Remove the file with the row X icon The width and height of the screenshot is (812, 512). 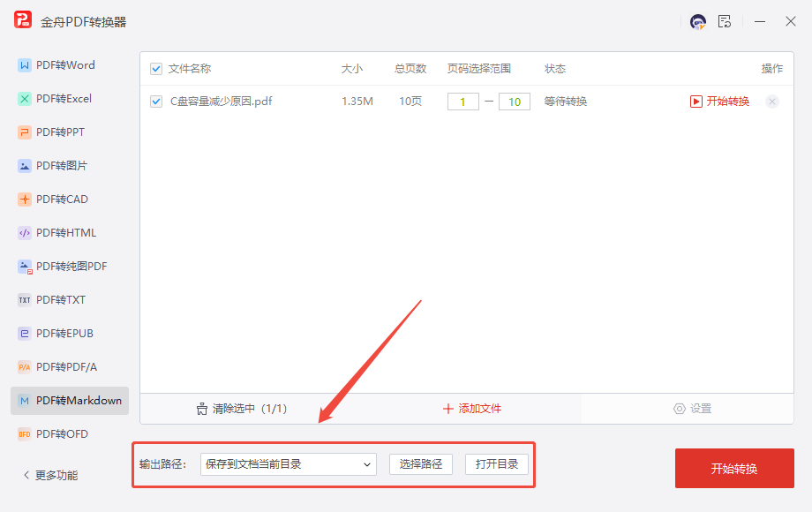pos(771,102)
